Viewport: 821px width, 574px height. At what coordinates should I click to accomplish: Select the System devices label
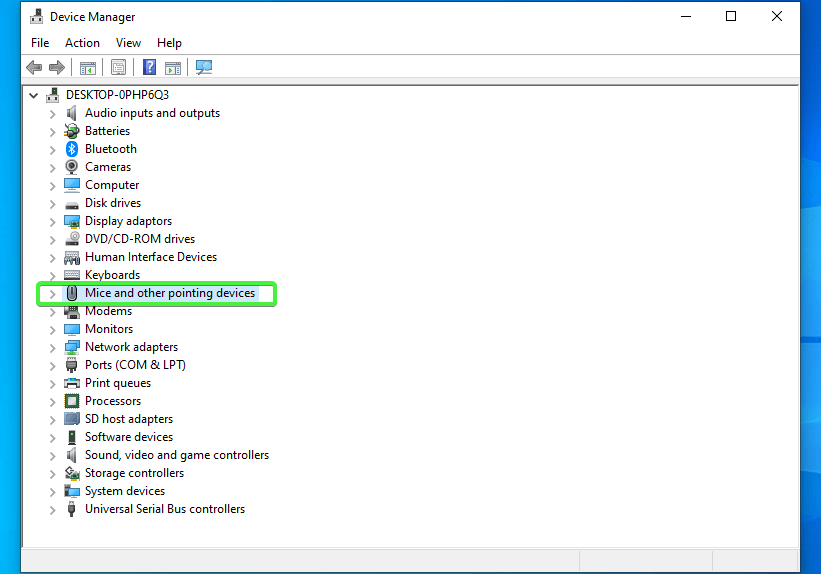125,491
